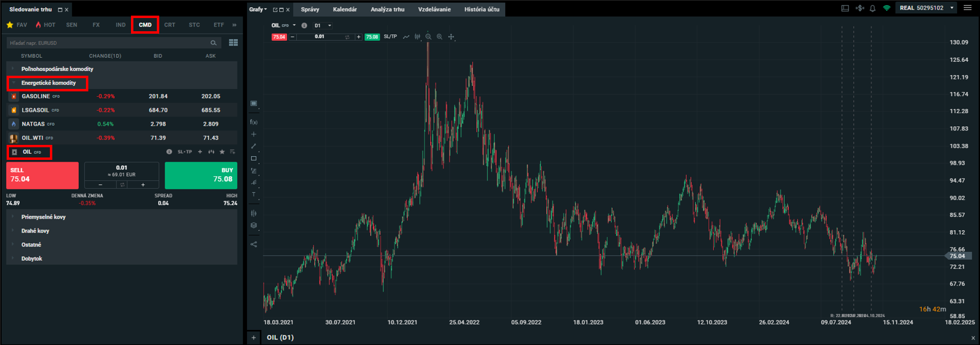
Task: Open the D1 timeframe dropdown
Action: click(x=323, y=25)
